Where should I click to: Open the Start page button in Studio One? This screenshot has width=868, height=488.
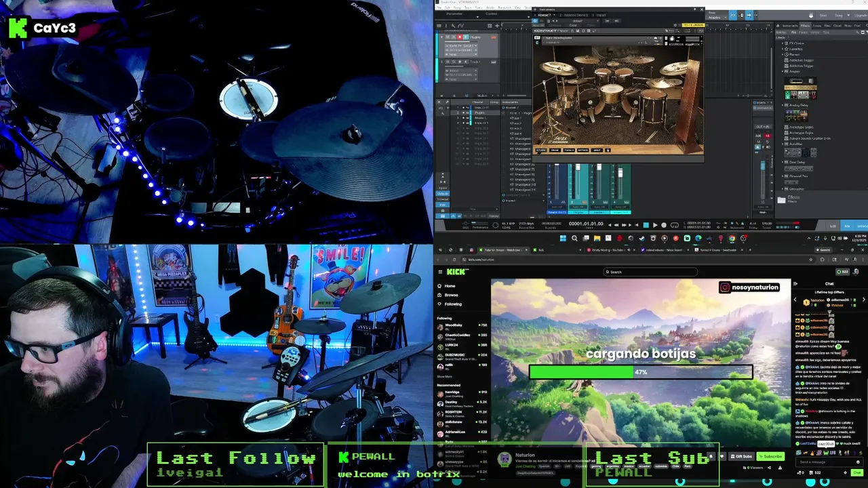[x=823, y=16]
